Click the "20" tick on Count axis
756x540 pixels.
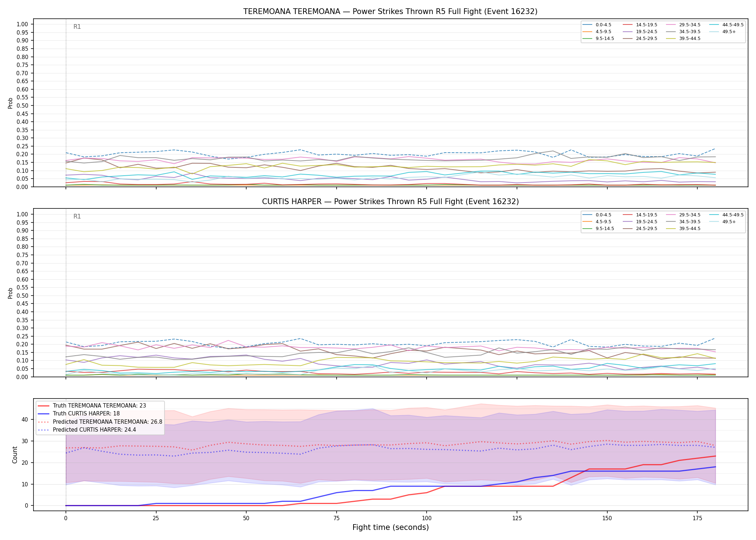click(25, 463)
